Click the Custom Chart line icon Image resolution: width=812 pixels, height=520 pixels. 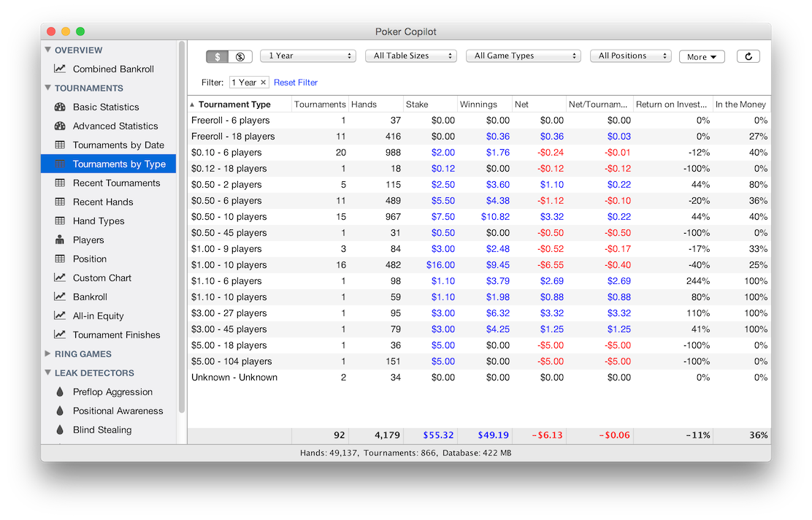pyautogui.click(x=60, y=278)
